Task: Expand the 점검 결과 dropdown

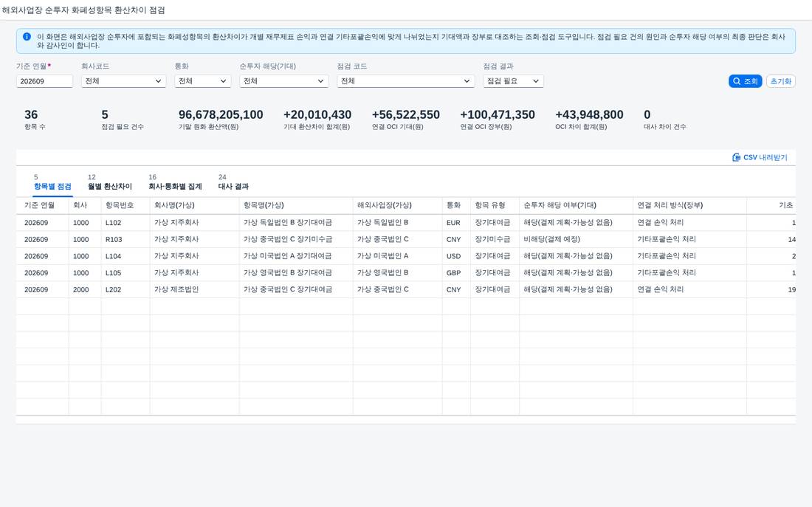Action: (513, 81)
